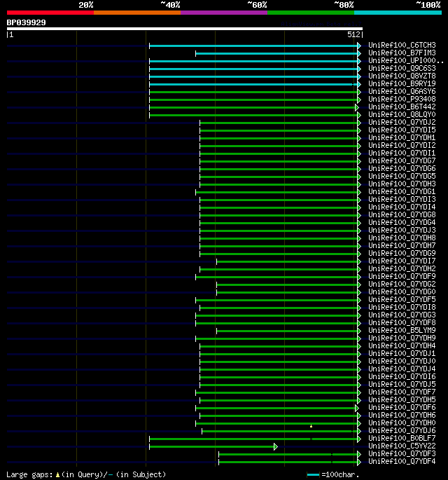
Task: Select the UniRef100_Q7YDG1 label
Action: (x=402, y=191)
